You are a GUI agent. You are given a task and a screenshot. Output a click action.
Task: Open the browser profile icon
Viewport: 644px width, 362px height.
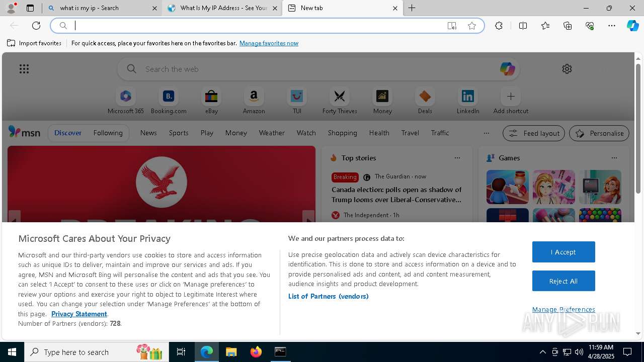(x=11, y=8)
